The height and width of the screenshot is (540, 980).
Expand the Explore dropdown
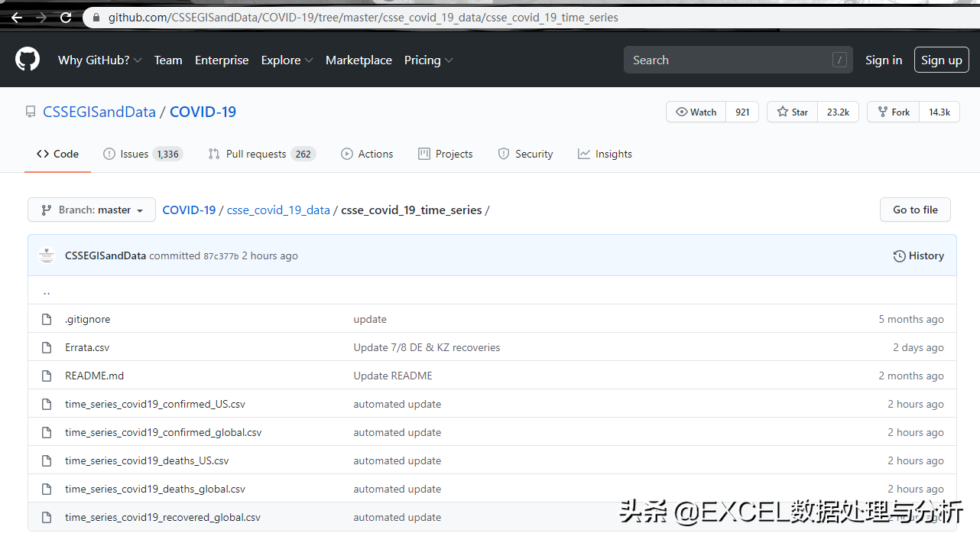click(x=287, y=60)
